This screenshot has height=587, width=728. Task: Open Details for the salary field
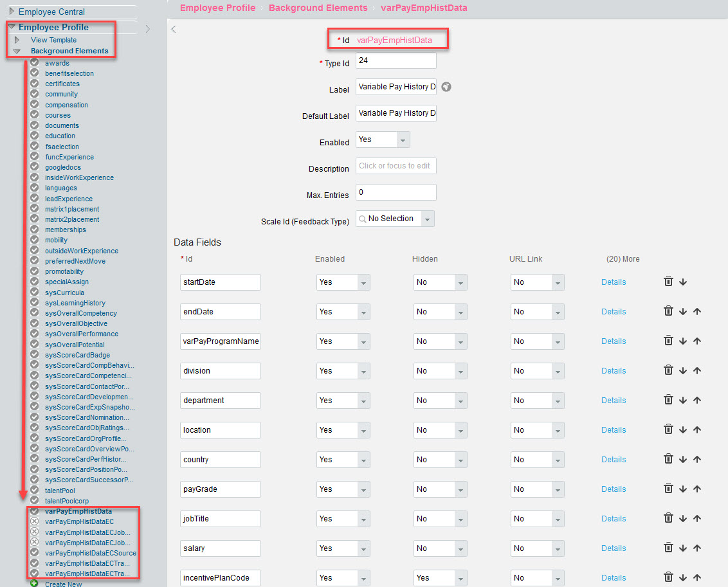click(614, 548)
